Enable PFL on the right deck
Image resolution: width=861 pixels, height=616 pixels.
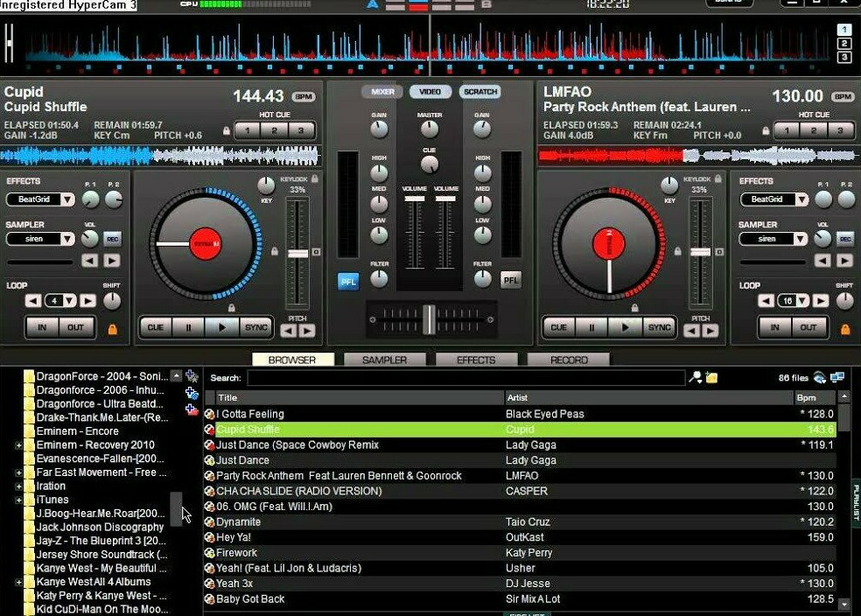510,281
